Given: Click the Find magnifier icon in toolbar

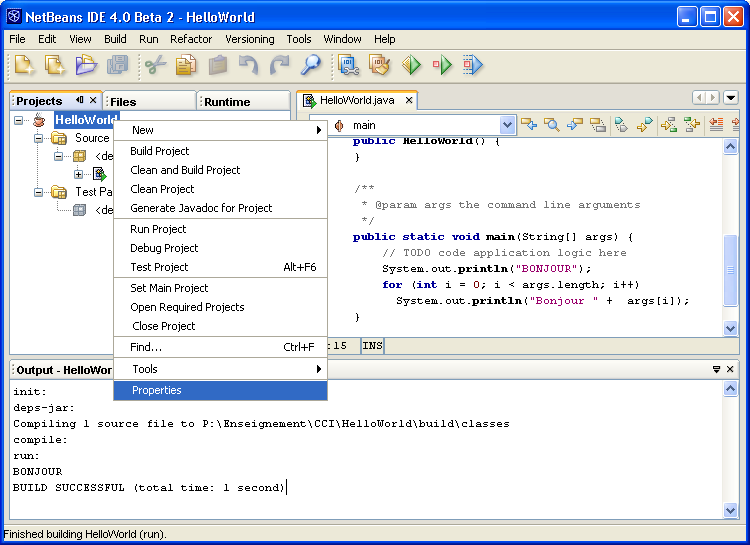Looking at the screenshot, I should point(310,65).
